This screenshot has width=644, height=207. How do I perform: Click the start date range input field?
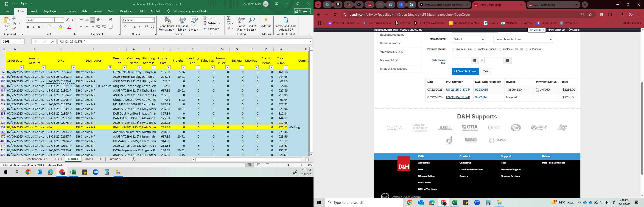(461, 61)
